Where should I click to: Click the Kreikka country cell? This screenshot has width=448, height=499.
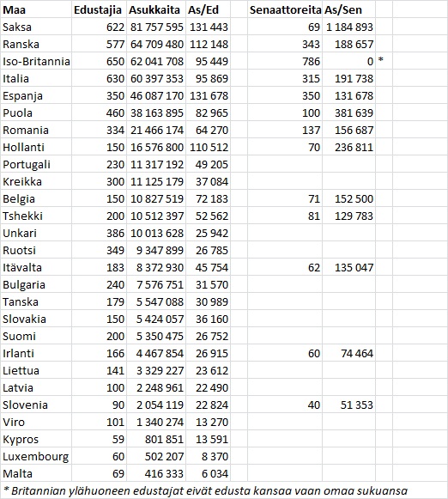pos(36,181)
